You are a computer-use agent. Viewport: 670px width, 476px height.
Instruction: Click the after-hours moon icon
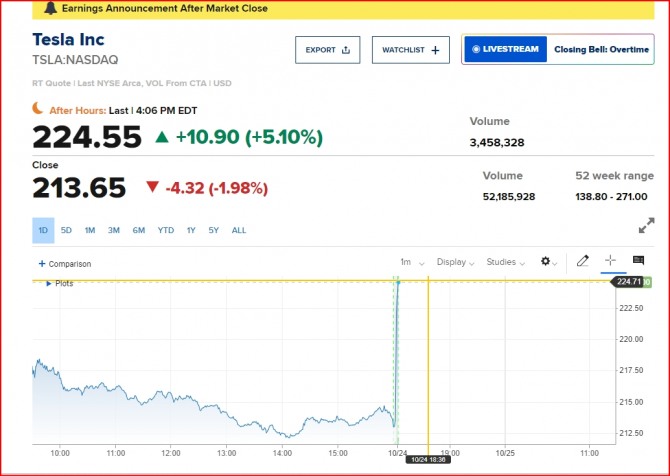point(38,109)
